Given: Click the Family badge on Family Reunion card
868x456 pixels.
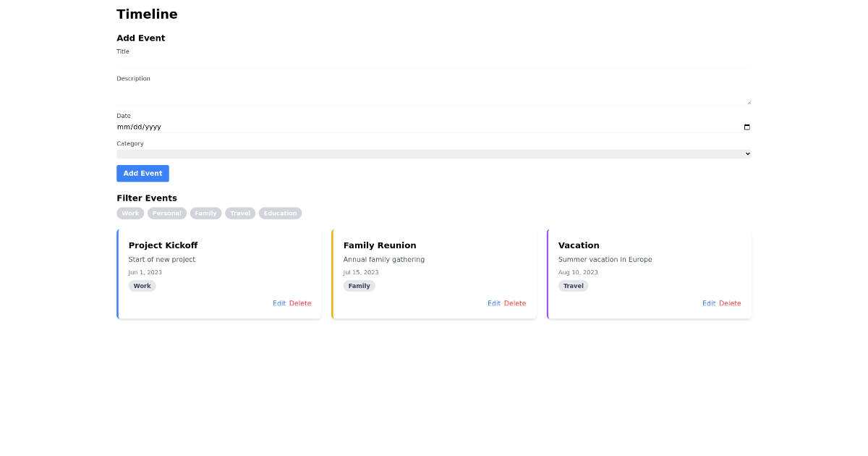Looking at the screenshot, I should pyautogui.click(x=359, y=285).
